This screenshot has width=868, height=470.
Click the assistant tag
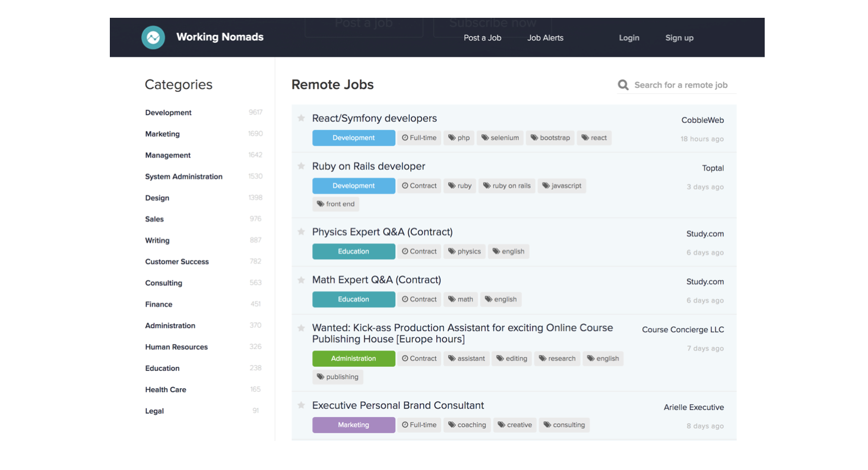467,358
